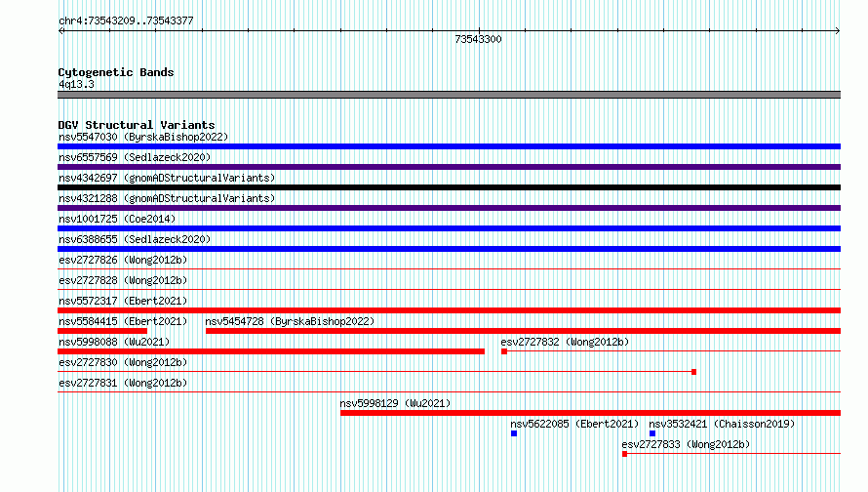
Task: Click the red nsv5998129 variant bar
Action: point(591,413)
